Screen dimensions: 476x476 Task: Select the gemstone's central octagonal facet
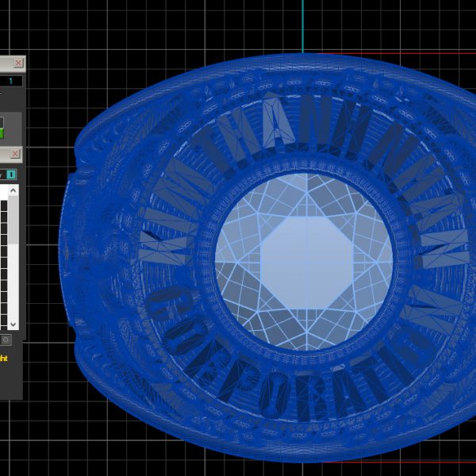point(303,262)
